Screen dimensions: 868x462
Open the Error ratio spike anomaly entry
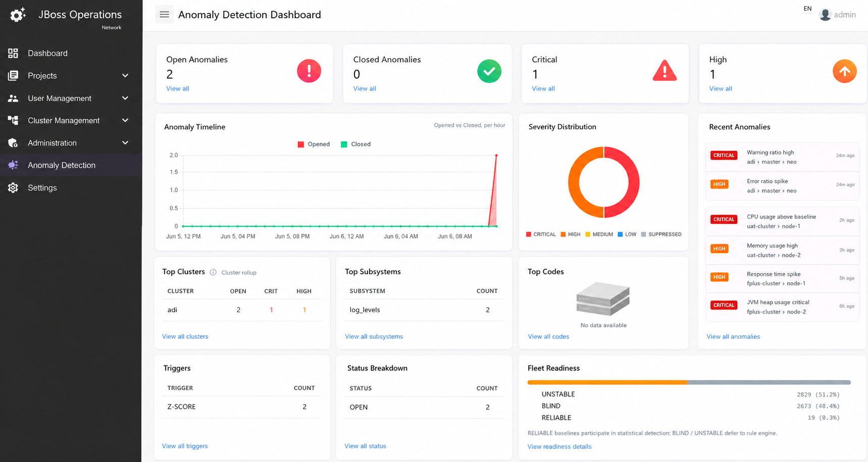tap(782, 186)
